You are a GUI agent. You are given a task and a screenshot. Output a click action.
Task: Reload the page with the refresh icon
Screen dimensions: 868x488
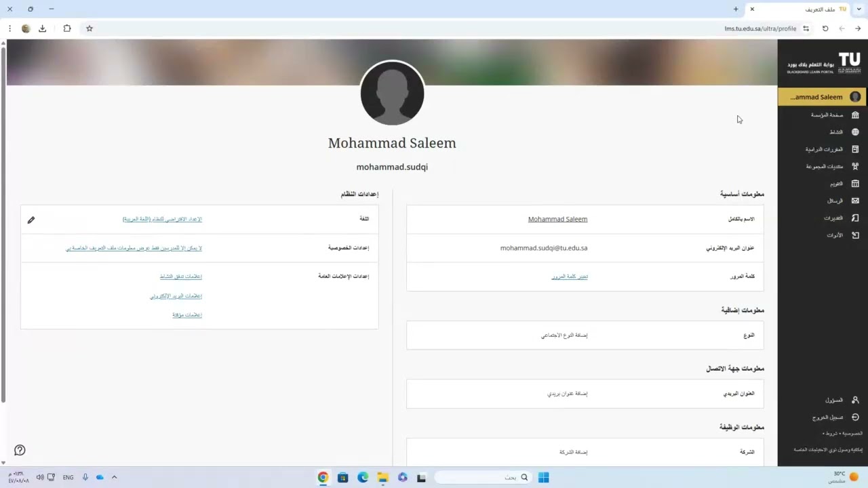[x=825, y=28]
